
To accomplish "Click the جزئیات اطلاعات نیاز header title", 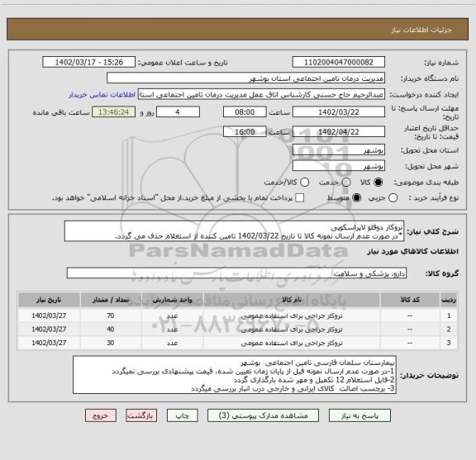I will [421, 30].
